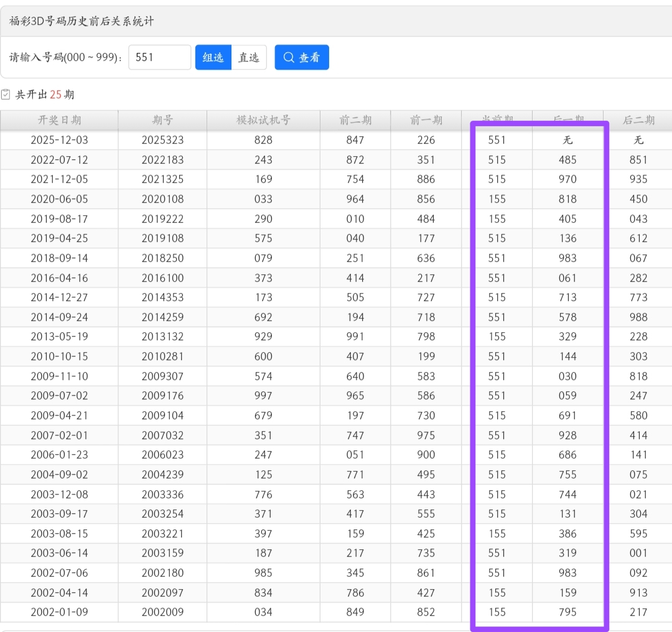
Task: Select the 模拟试机号 column header
Action: (x=263, y=120)
